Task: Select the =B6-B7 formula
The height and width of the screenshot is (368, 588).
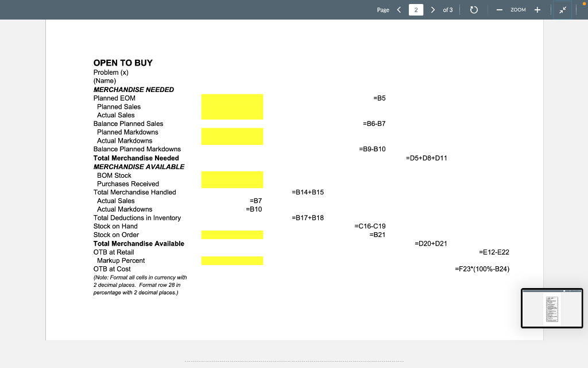Action: [374, 124]
